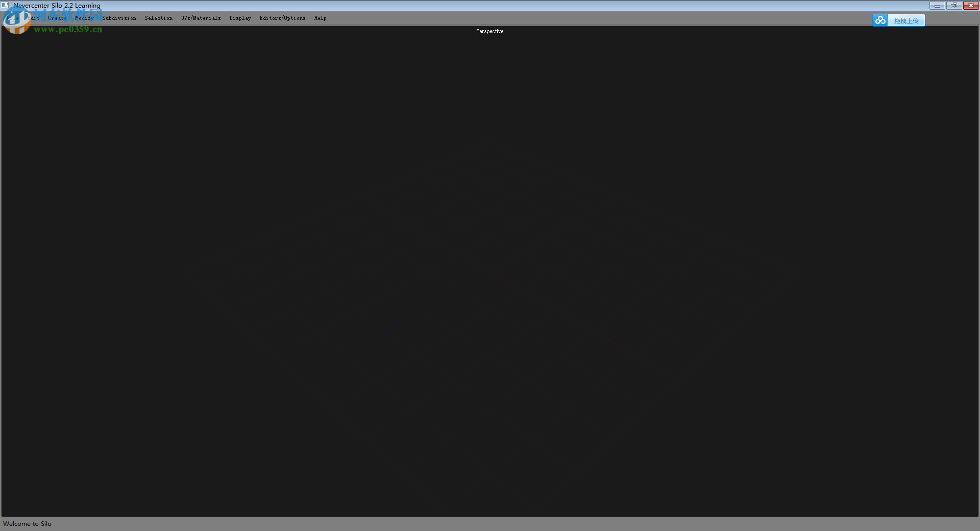The width and height of the screenshot is (980, 531).
Task: Restore down the Silo window
Action: tap(953, 6)
